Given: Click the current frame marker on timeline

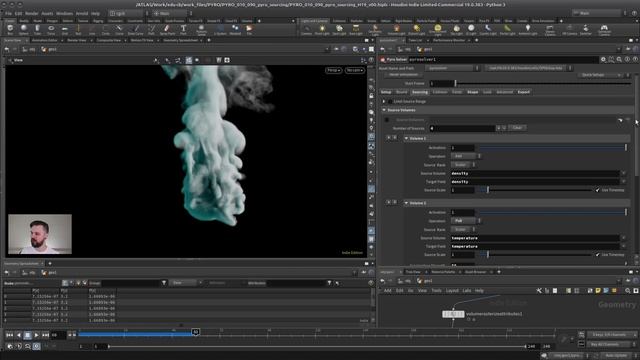Looking at the screenshot, I should [x=196, y=332].
